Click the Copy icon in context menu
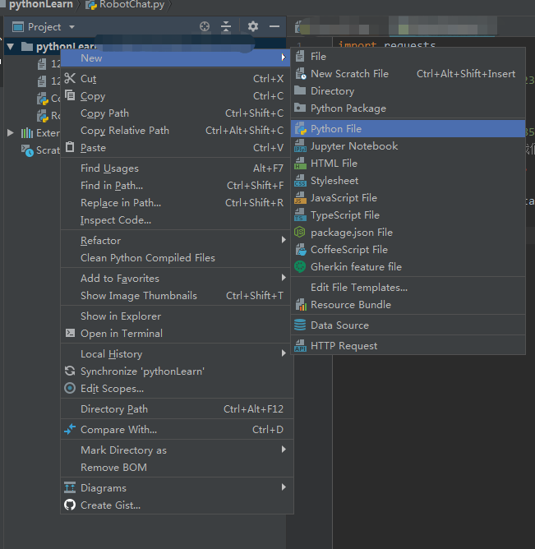Viewport: 535px width, 549px height. (70, 95)
